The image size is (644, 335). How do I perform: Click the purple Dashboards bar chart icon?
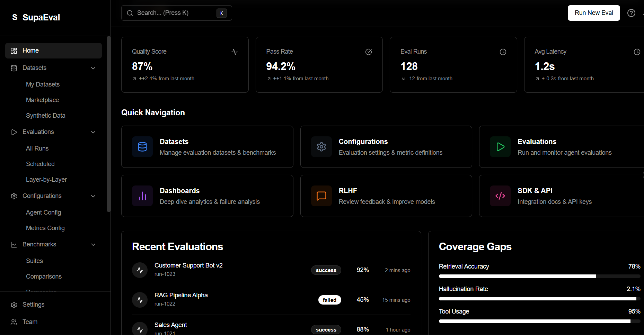click(x=142, y=196)
